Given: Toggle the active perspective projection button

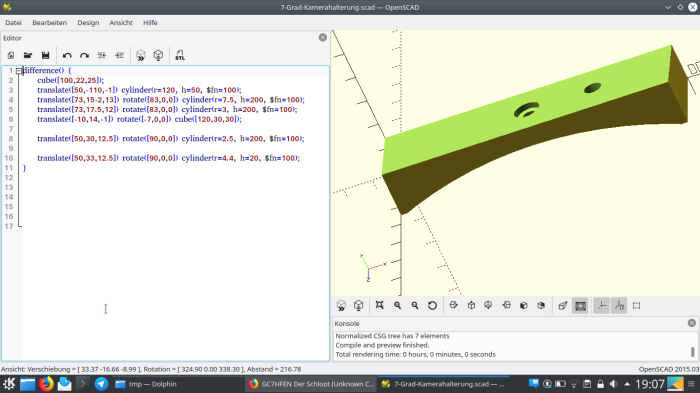Looking at the screenshot, I should click(x=580, y=305).
